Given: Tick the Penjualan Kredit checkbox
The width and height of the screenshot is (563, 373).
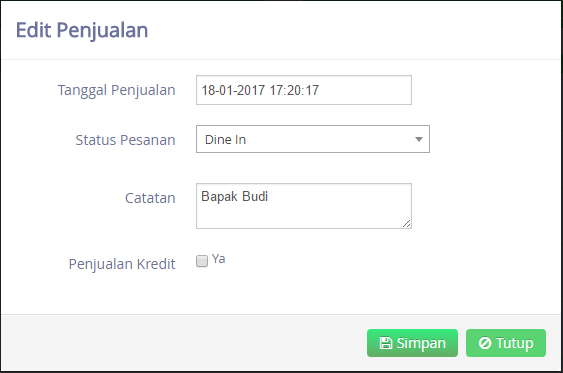Looking at the screenshot, I should pyautogui.click(x=202, y=261).
